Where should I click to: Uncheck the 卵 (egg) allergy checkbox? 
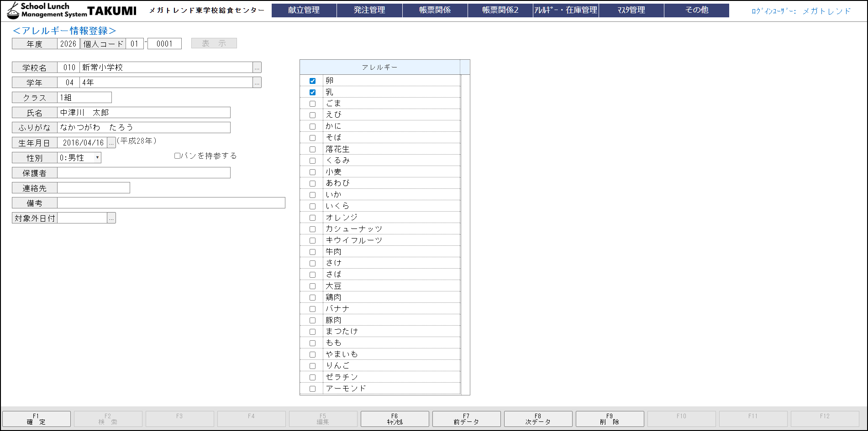tap(312, 80)
